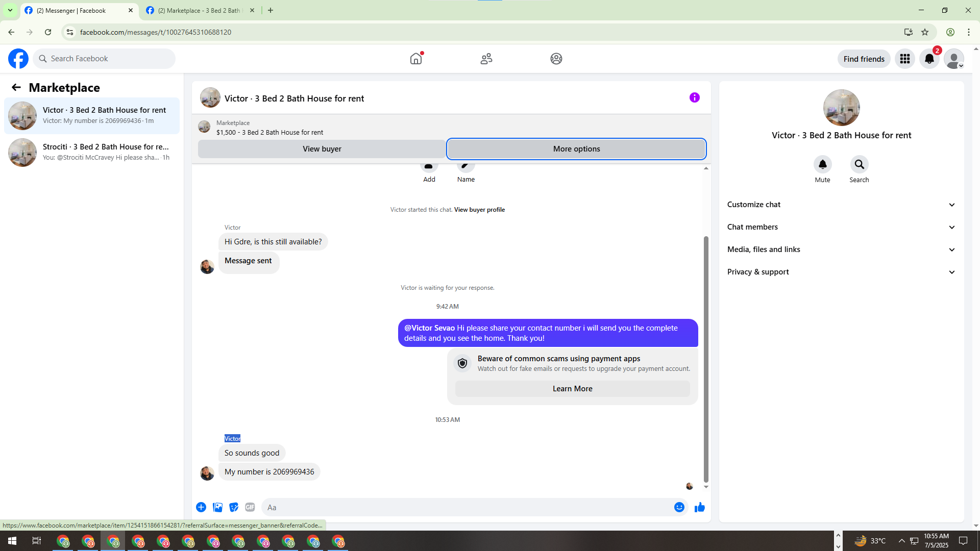Expand the Customize chat section
Screen dimensions: 980x551
[x=841, y=205]
